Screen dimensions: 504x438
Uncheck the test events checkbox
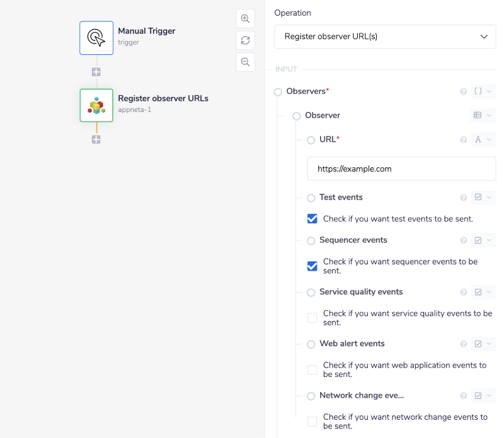tap(312, 218)
